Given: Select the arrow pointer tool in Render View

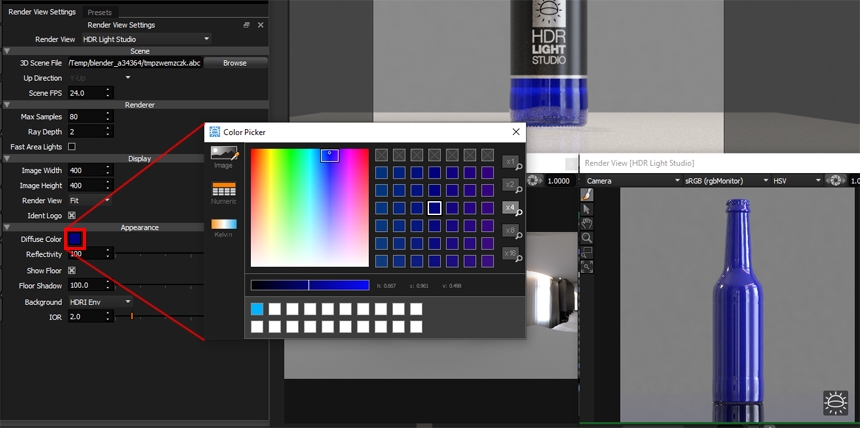Looking at the screenshot, I should pos(587,209).
